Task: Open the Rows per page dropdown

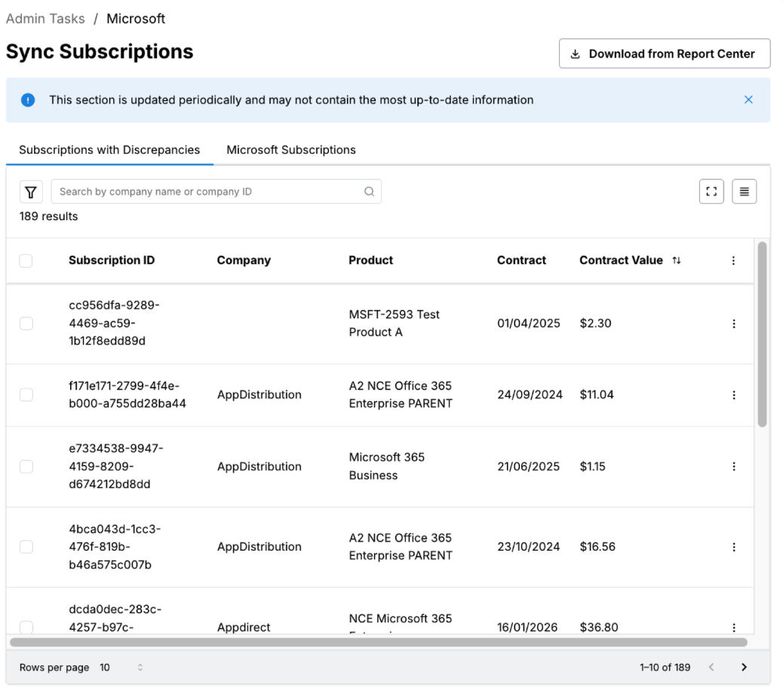Action: (x=122, y=668)
